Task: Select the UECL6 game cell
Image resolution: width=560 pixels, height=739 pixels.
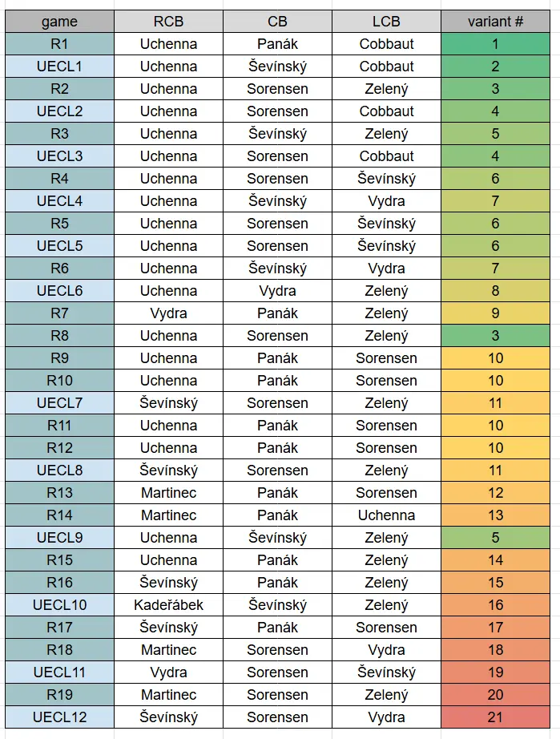Action: tap(59, 291)
